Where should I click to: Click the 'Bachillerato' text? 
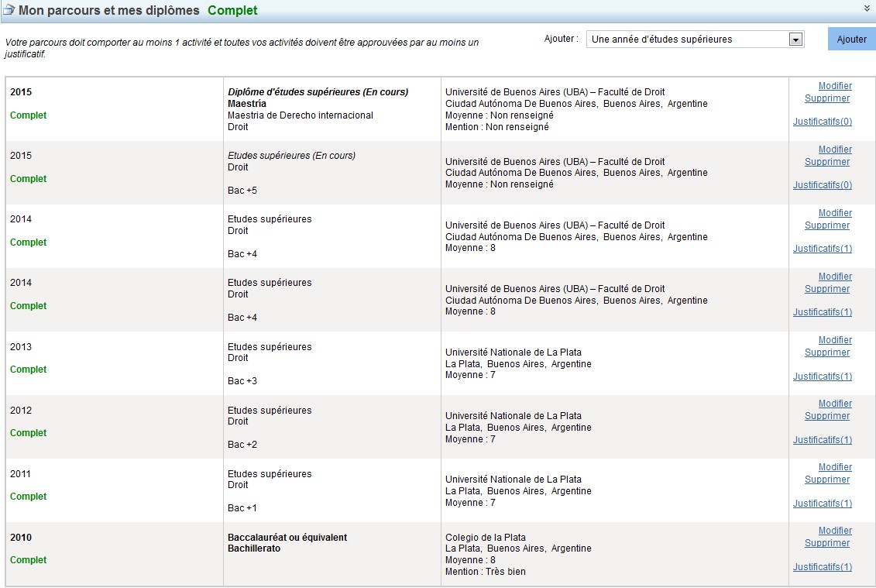(x=254, y=548)
